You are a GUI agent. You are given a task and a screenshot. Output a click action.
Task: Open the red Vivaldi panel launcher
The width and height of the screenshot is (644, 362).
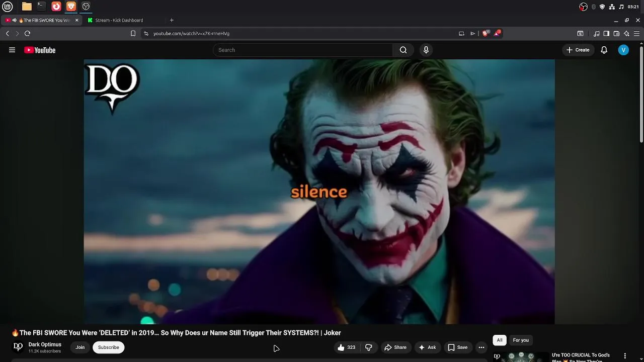pyautogui.click(x=56, y=7)
